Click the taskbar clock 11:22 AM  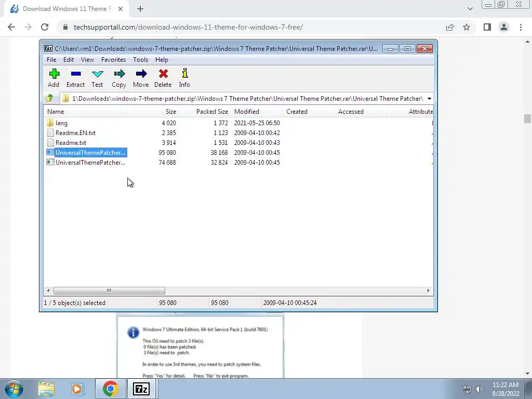(x=506, y=385)
